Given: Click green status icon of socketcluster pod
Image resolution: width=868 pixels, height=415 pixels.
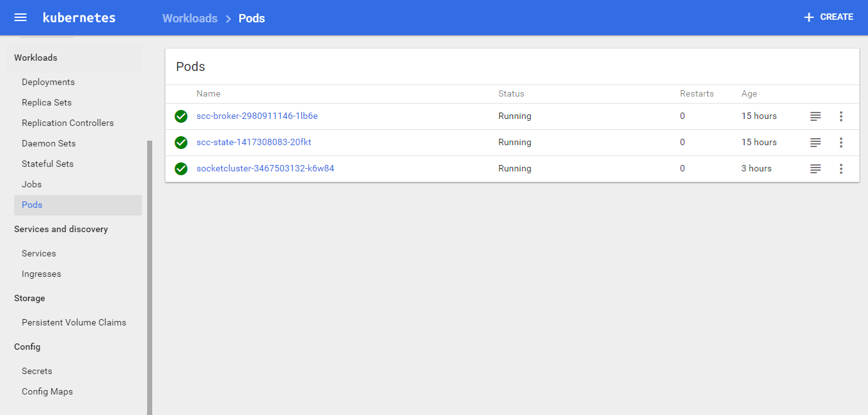Looking at the screenshot, I should click(181, 169).
